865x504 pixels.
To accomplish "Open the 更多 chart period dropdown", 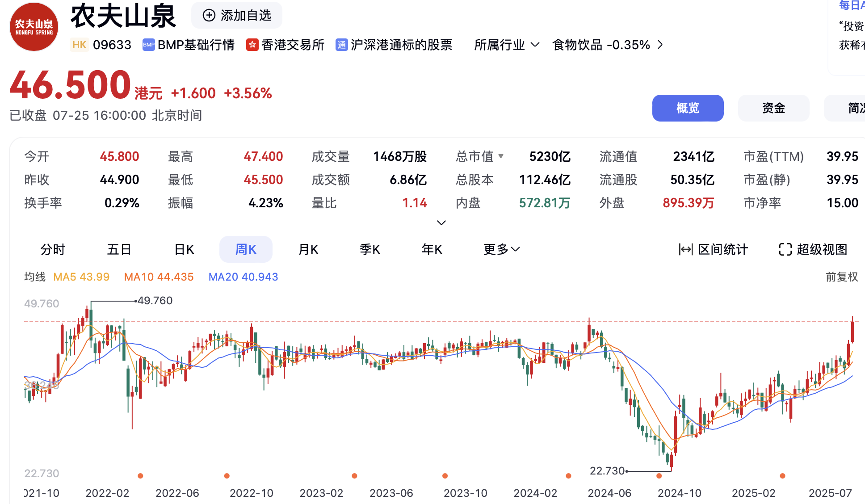I will pos(501,249).
